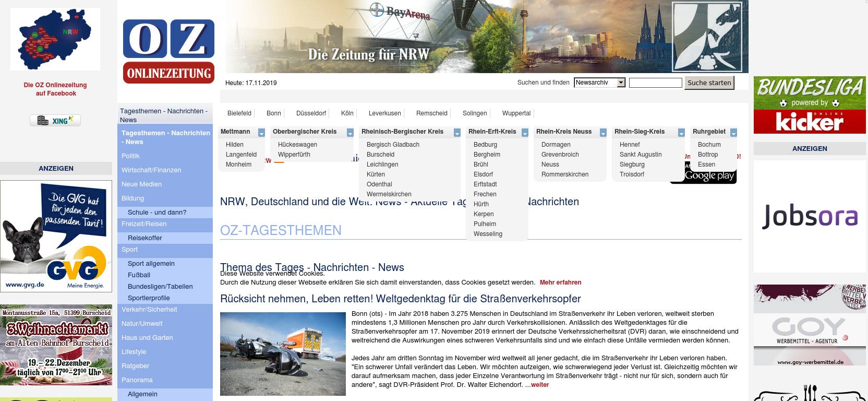
Task: Toggle the Ruhrgebiet menu arrow
Action: [733, 133]
